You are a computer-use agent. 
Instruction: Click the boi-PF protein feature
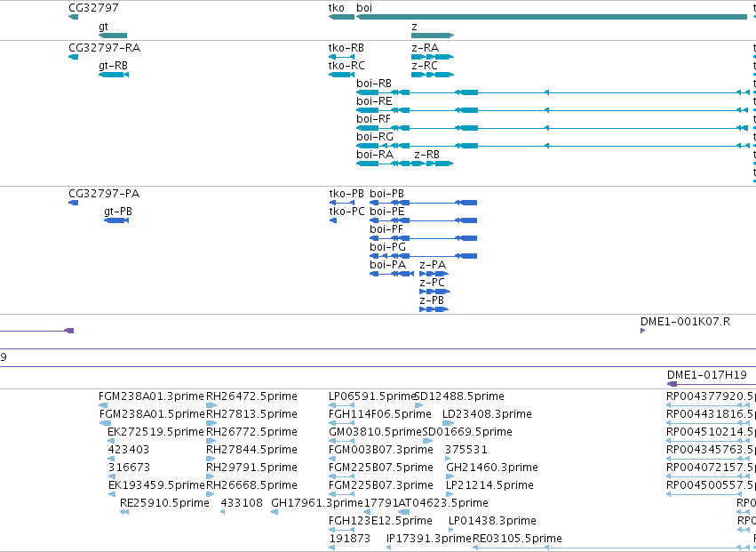(x=424, y=238)
